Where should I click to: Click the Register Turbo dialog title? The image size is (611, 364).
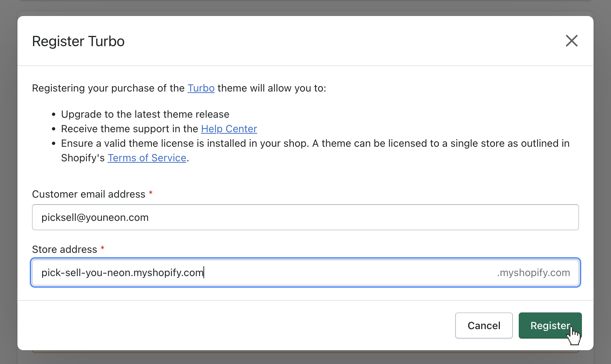78,41
